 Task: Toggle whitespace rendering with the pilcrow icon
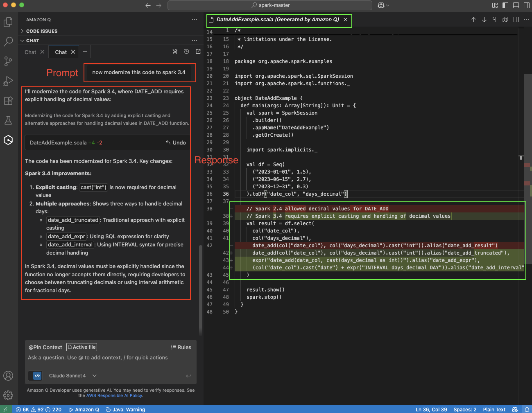495,19
